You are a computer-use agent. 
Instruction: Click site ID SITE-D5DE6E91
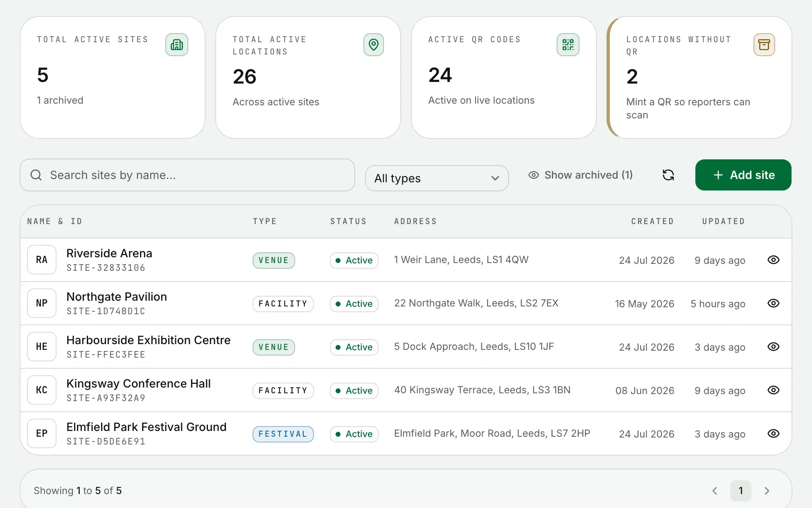point(106,442)
